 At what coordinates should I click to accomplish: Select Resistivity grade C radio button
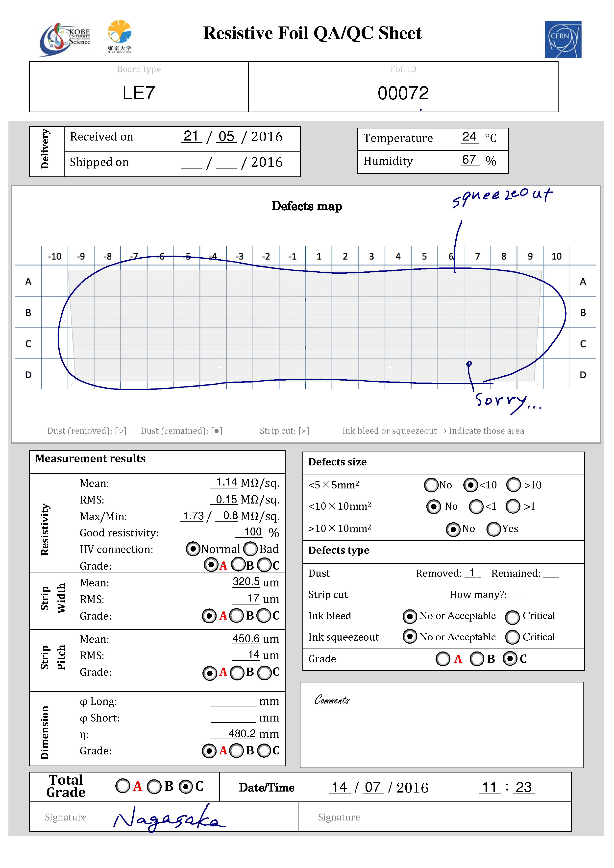coord(264,565)
